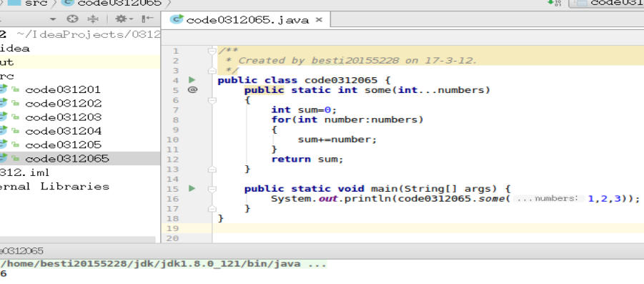Click the '...numbers:' parameter hint on line 16

pyautogui.click(x=549, y=198)
